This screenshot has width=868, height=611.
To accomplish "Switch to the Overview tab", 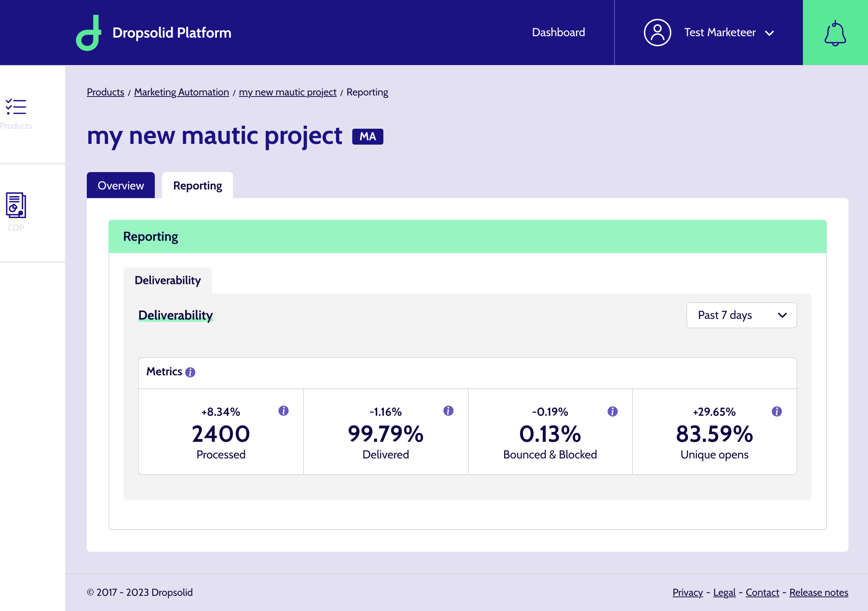I will pyautogui.click(x=120, y=185).
